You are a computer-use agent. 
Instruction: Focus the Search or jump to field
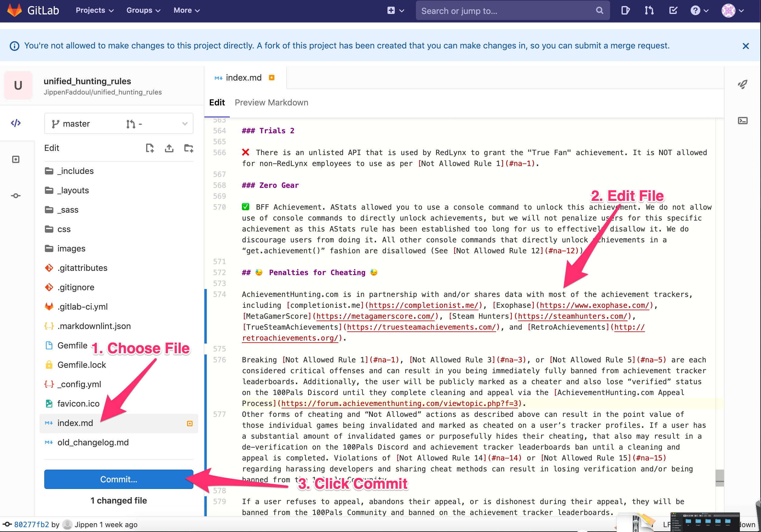(512, 11)
